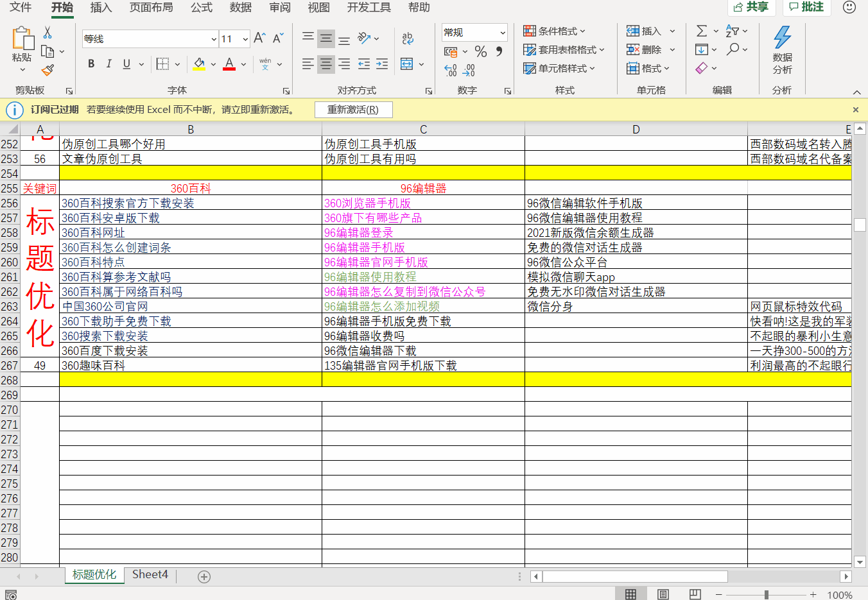Click the Analyze Data button

click(782, 50)
